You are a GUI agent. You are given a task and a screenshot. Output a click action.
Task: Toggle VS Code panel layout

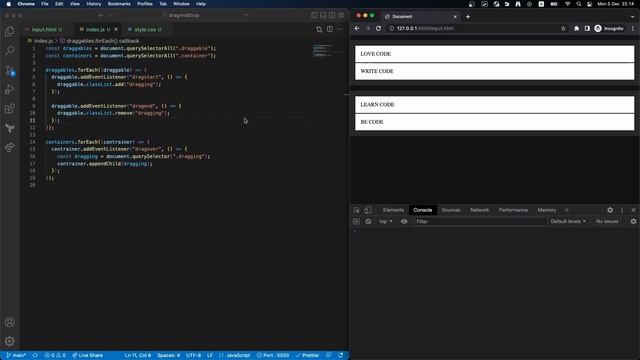[323, 16]
